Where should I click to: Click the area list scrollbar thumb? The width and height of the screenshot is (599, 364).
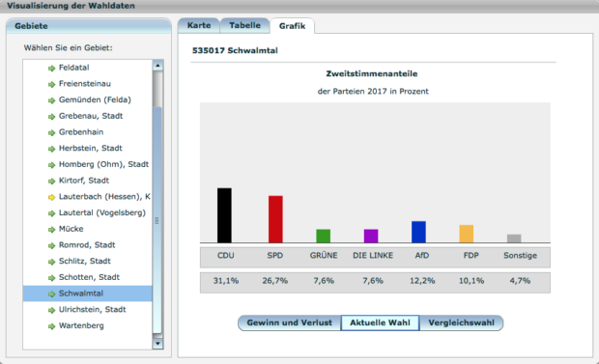coord(157,221)
